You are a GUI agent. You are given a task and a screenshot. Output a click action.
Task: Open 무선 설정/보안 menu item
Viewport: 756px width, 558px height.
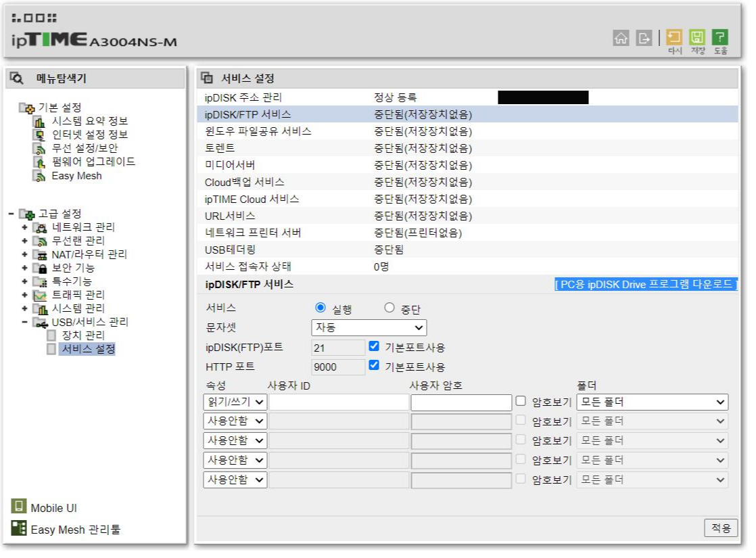(x=85, y=148)
